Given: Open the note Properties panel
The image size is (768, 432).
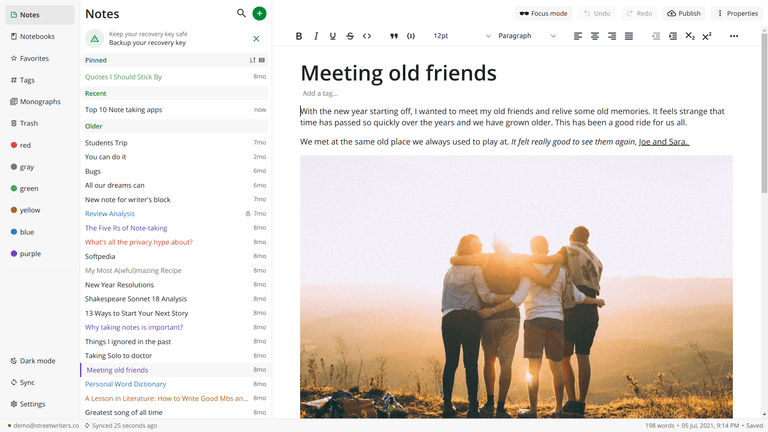Looking at the screenshot, I should pyautogui.click(x=736, y=14).
